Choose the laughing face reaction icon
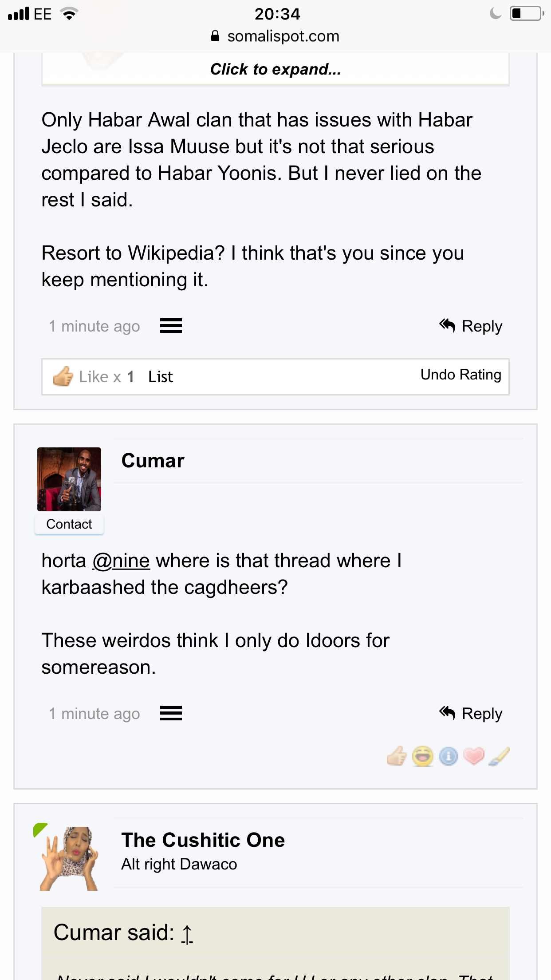551x980 pixels. point(422,756)
